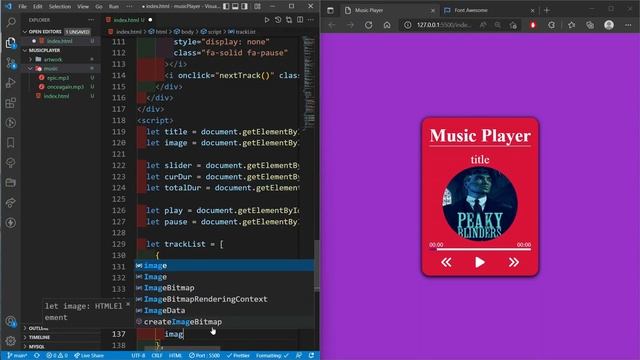Open editor More Actions ellipsis

click(x=311, y=20)
